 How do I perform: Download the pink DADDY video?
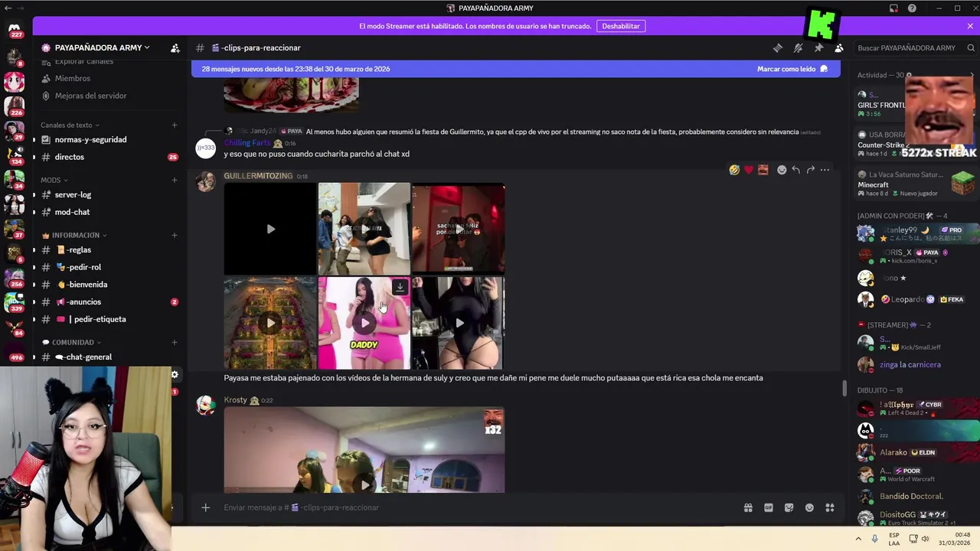tap(400, 287)
